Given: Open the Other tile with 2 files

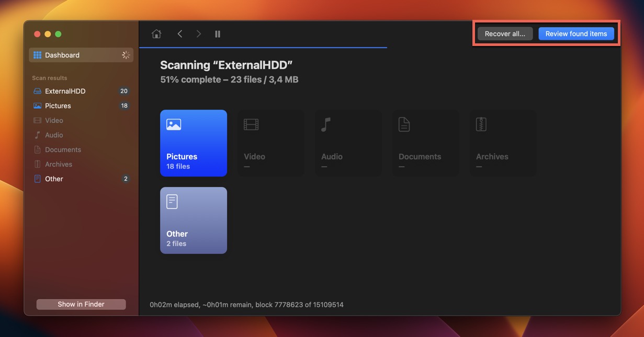Looking at the screenshot, I should point(194,220).
